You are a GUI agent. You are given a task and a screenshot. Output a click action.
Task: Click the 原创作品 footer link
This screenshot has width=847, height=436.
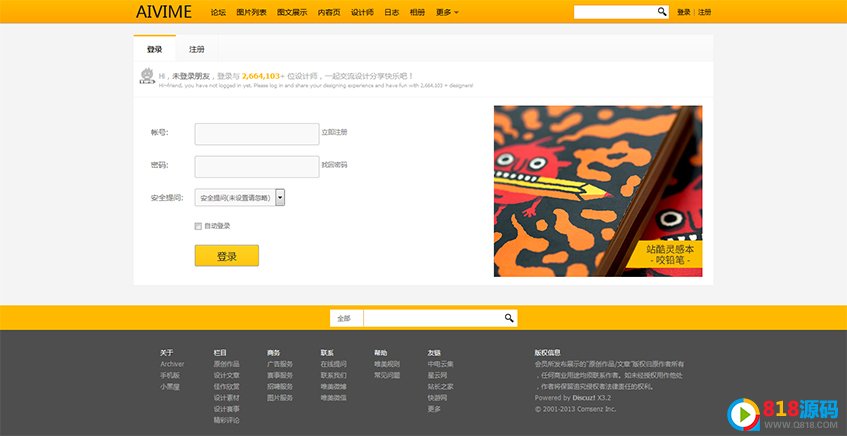[x=226, y=364]
